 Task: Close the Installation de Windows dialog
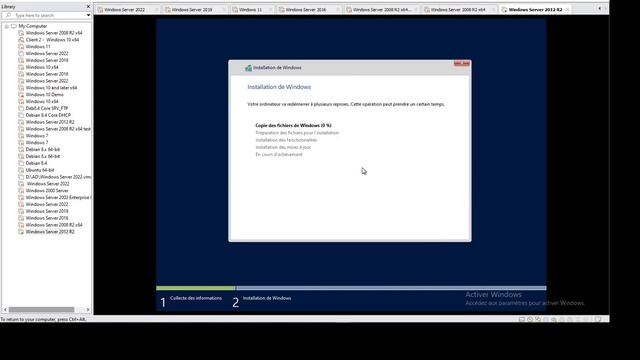click(462, 63)
